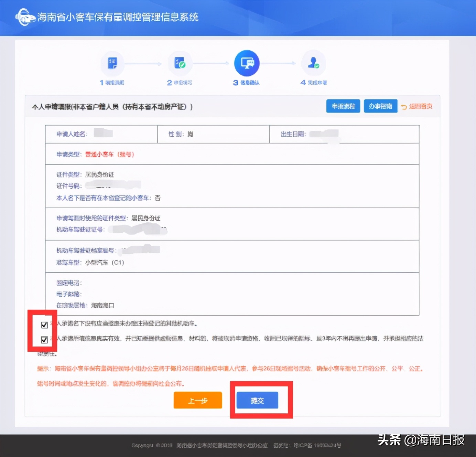Click the orange return arrow icon
The image size is (476, 457).
click(x=404, y=107)
